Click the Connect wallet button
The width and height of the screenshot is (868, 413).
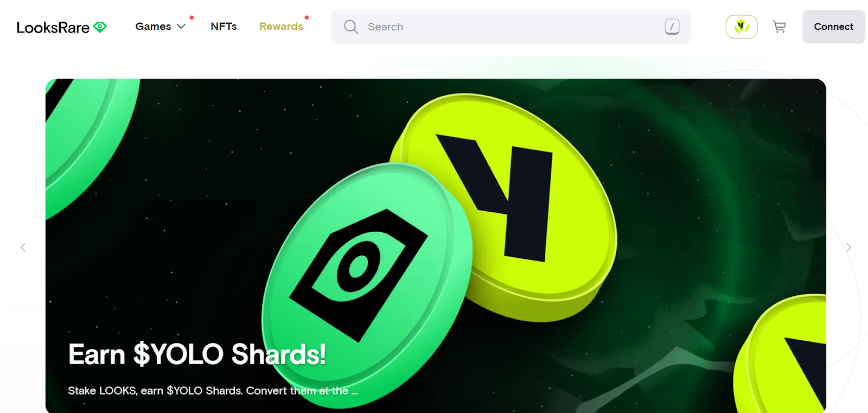[834, 27]
